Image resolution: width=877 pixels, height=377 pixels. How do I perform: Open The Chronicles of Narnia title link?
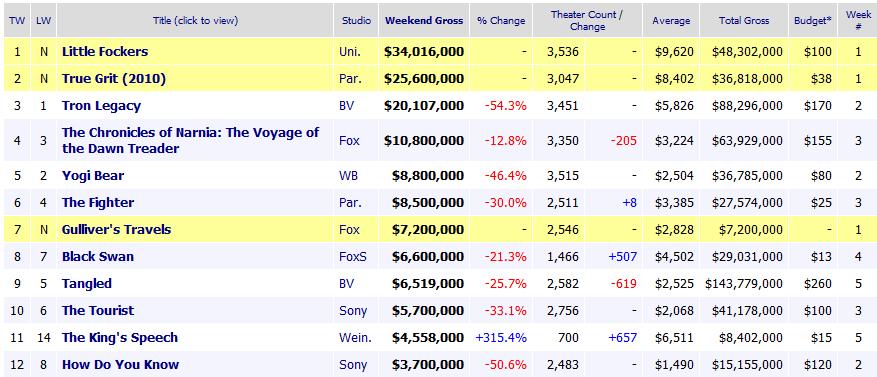[x=190, y=140]
